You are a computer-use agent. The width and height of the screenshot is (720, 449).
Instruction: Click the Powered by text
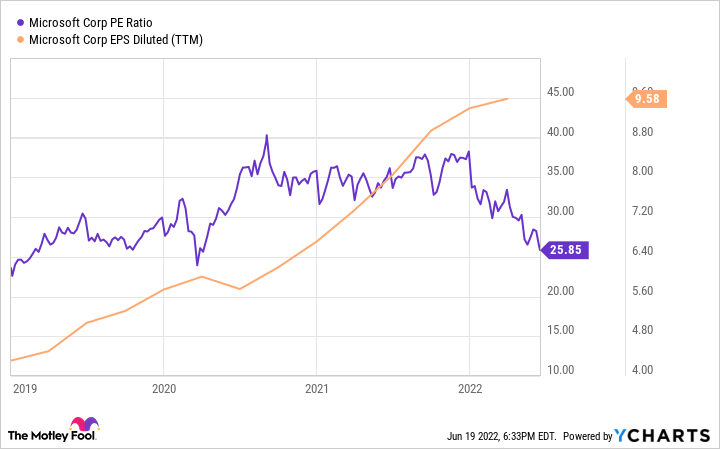click(588, 436)
